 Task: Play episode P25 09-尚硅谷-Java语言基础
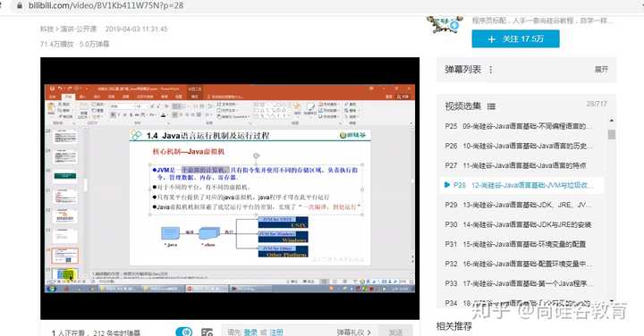518,126
